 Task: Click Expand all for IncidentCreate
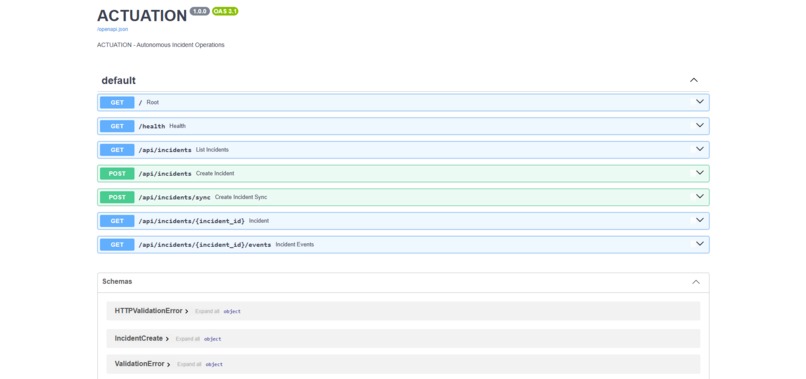[188, 339]
